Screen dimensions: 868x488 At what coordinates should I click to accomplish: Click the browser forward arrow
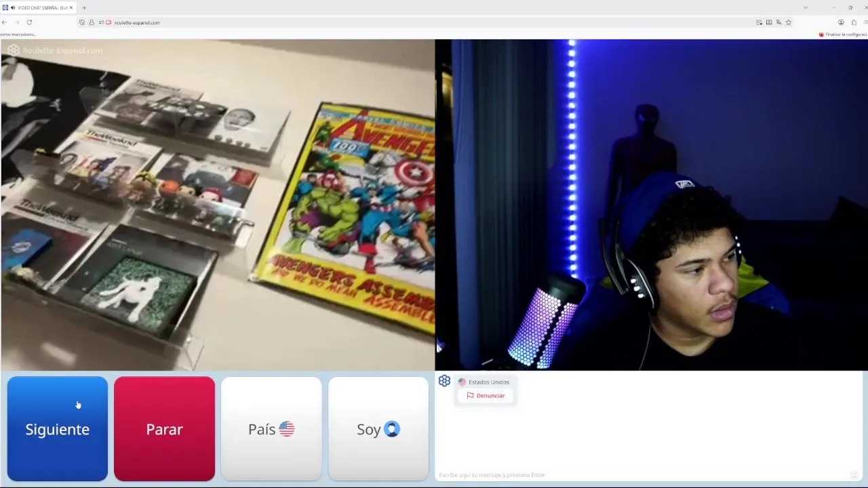[x=17, y=22]
